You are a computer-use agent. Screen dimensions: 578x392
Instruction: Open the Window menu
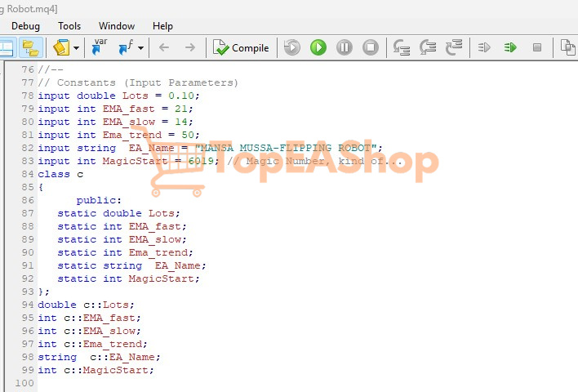(x=117, y=26)
